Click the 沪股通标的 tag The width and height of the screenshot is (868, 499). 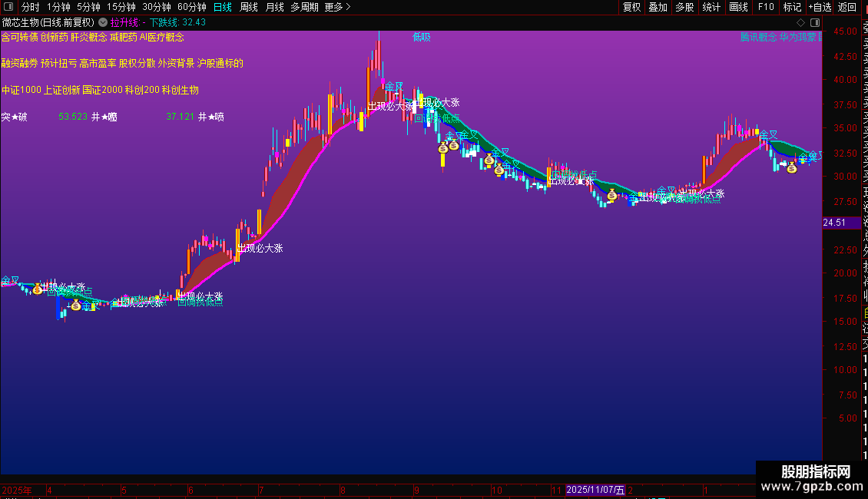coord(220,63)
